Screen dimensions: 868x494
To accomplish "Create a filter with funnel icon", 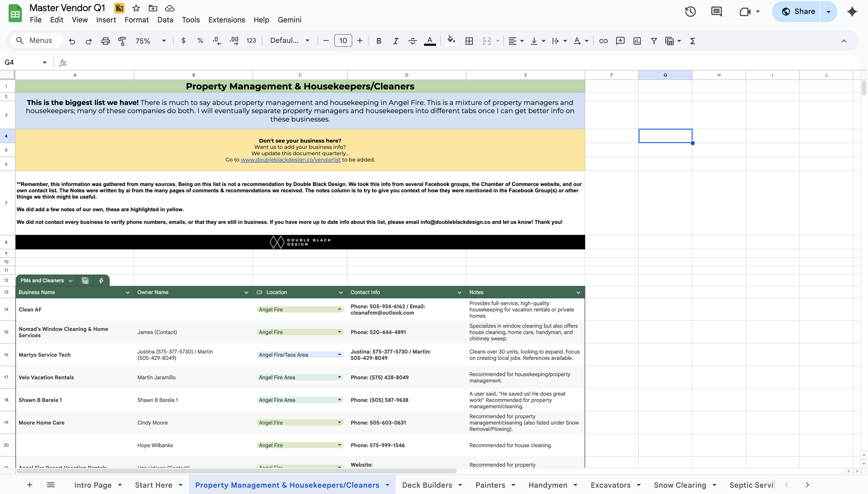I will (654, 41).
